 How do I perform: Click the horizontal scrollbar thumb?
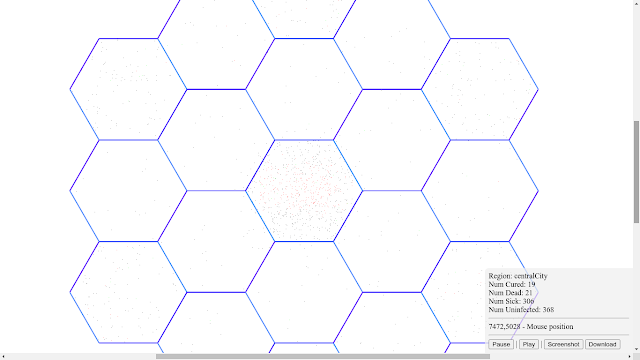(x=323, y=357)
